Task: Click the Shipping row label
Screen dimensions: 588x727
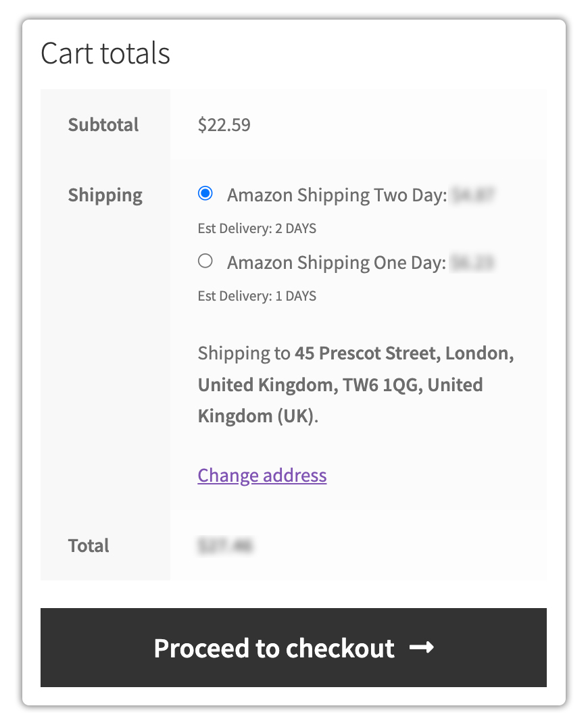Action: click(105, 195)
